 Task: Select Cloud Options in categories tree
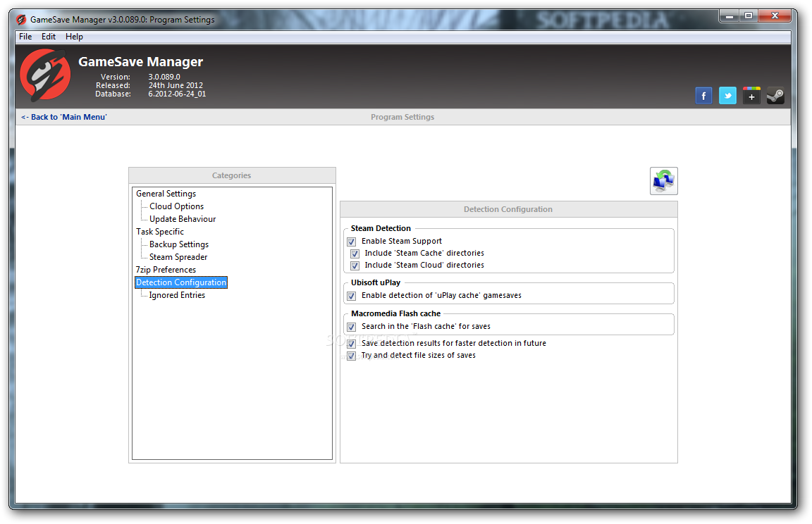coord(177,206)
